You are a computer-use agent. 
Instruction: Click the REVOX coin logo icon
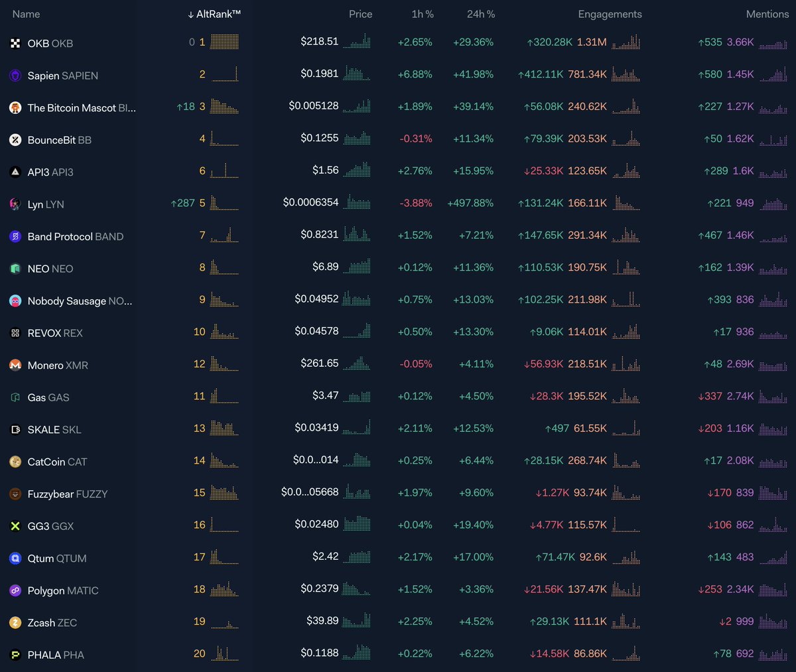[x=15, y=333]
